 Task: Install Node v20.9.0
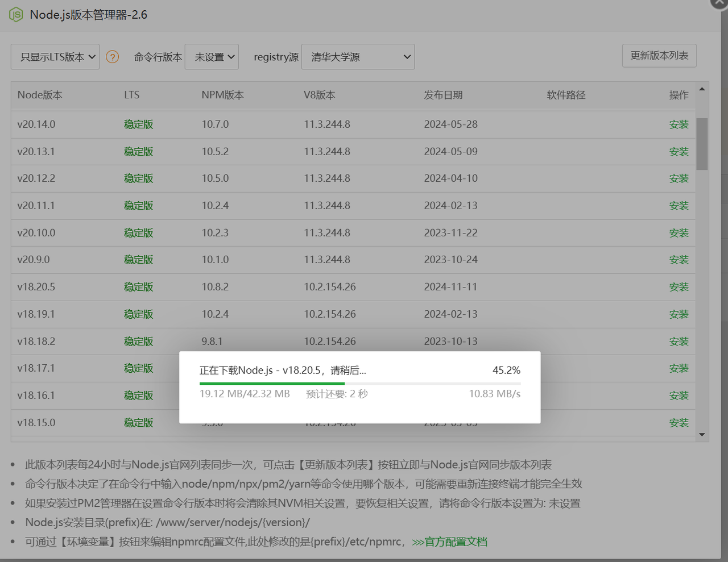(x=679, y=260)
